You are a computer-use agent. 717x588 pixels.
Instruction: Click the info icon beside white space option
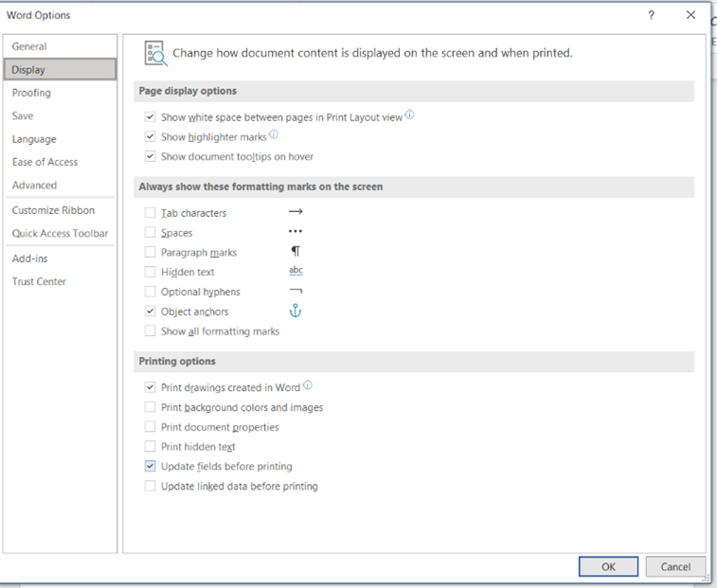(x=410, y=115)
